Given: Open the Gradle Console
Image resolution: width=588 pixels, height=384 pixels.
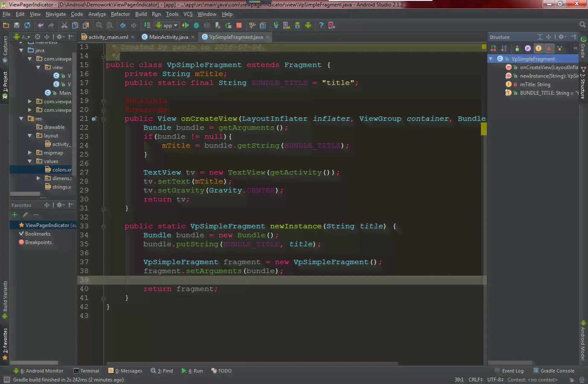Looking at the screenshot, I should click(554, 371).
